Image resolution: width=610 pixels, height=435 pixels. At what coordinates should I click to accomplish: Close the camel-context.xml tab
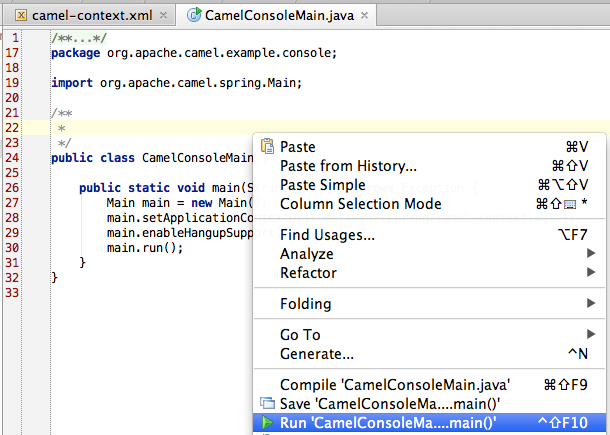click(163, 16)
